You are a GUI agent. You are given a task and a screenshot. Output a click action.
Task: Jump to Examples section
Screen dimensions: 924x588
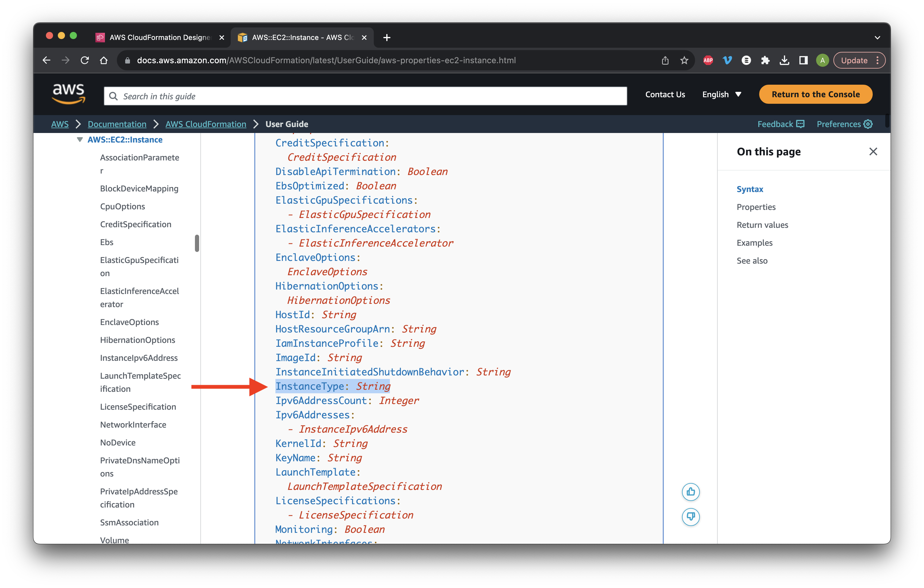click(x=754, y=243)
